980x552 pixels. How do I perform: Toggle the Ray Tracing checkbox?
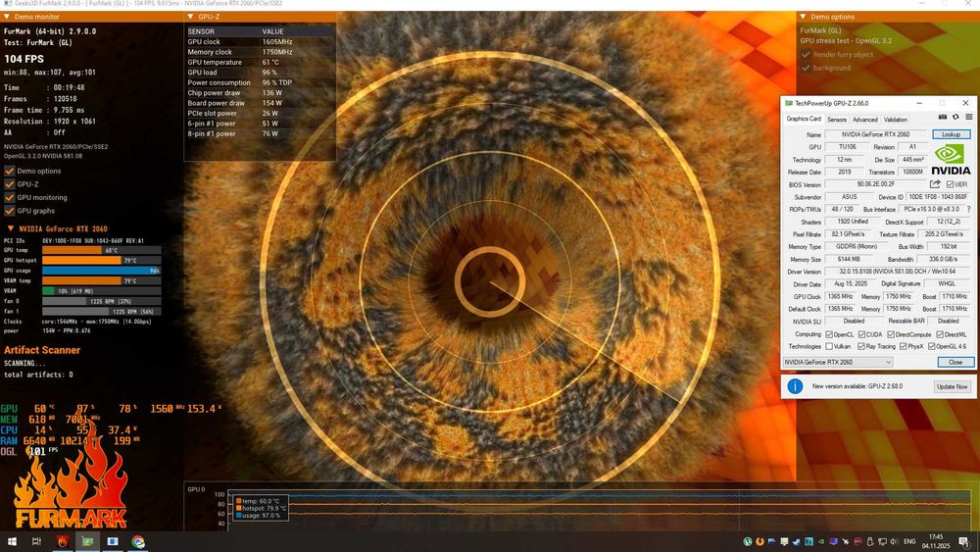tap(861, 346)
